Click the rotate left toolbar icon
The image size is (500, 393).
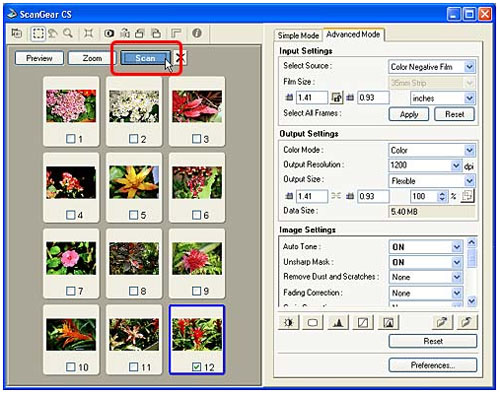click(x=140, y=33)
